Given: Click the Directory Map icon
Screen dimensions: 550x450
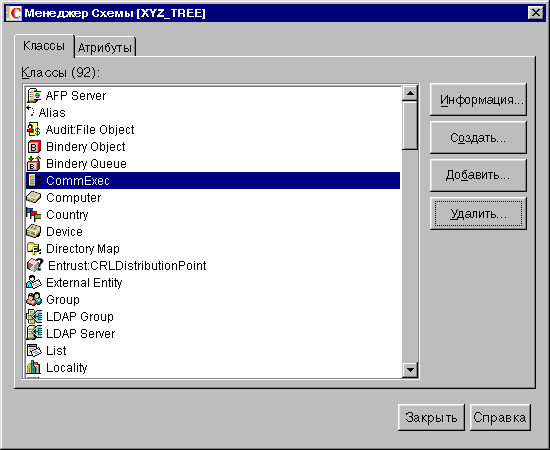Looking at the screenshot, I should (34, 248).
